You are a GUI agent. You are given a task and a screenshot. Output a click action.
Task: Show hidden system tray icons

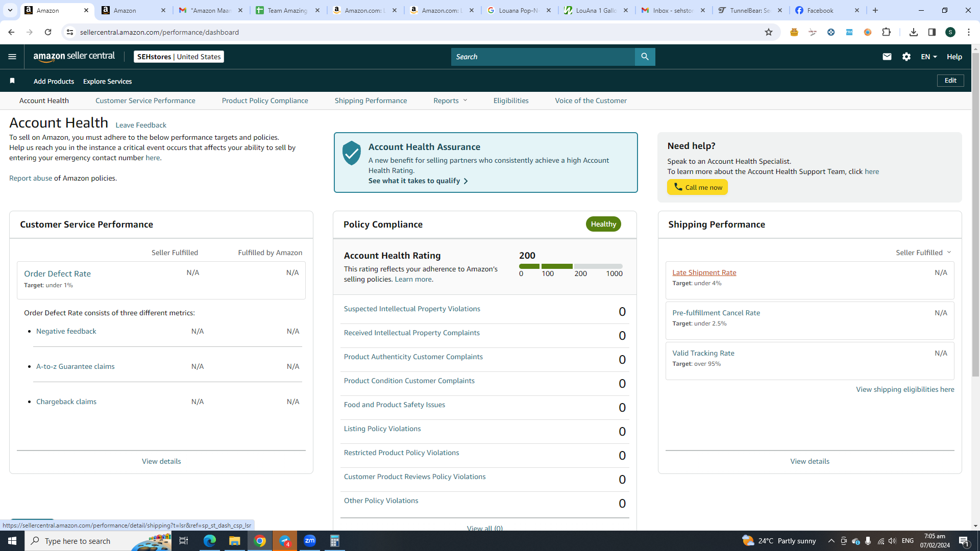coord(831,541)
